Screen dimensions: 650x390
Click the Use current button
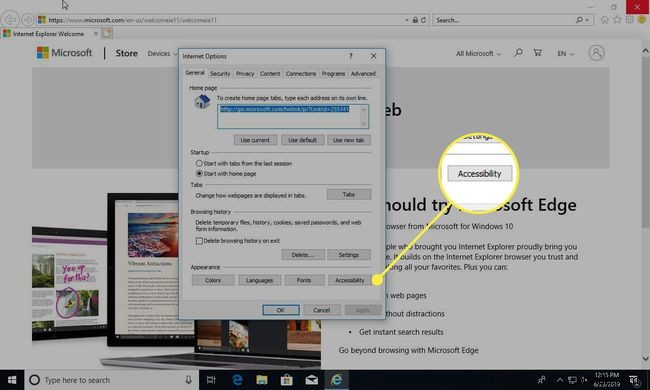(x=255, y=140)
